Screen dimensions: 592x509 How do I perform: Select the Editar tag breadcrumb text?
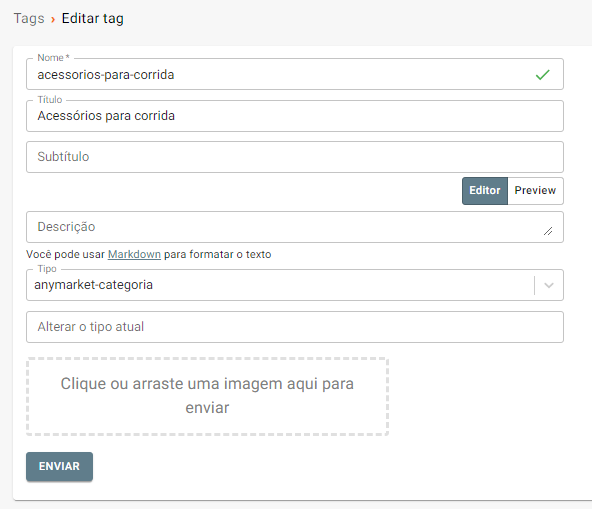[x=92, y=19]
